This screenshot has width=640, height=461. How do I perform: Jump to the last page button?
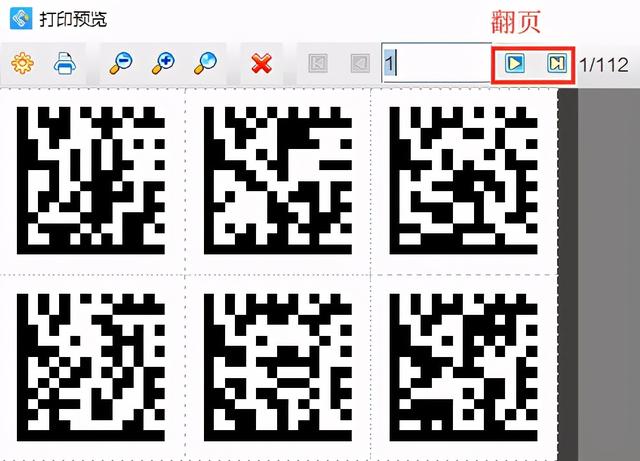tap(557, 63)
